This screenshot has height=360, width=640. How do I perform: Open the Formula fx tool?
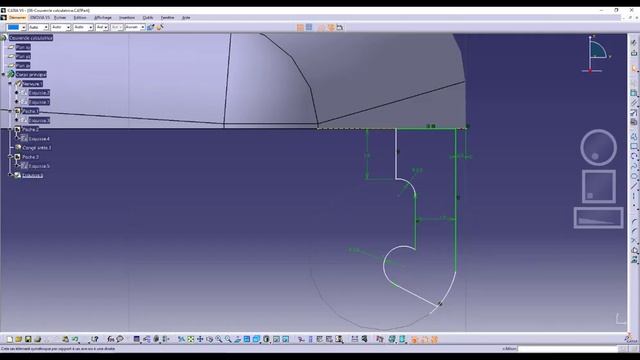(111, 339)
